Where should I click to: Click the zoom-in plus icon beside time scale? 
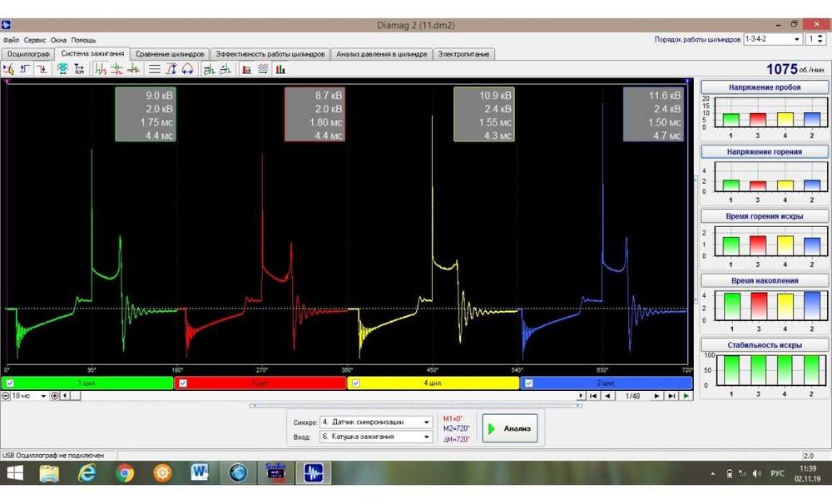click(x=55, y=396)
